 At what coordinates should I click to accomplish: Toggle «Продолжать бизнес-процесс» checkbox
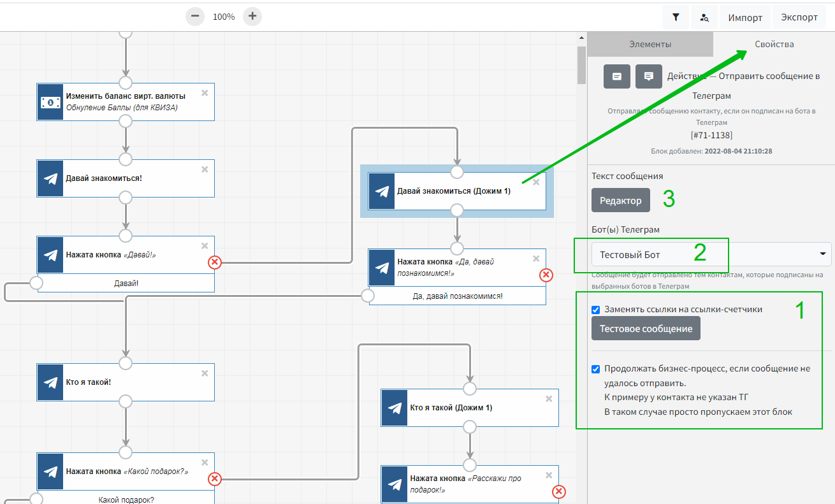[596, 369]
